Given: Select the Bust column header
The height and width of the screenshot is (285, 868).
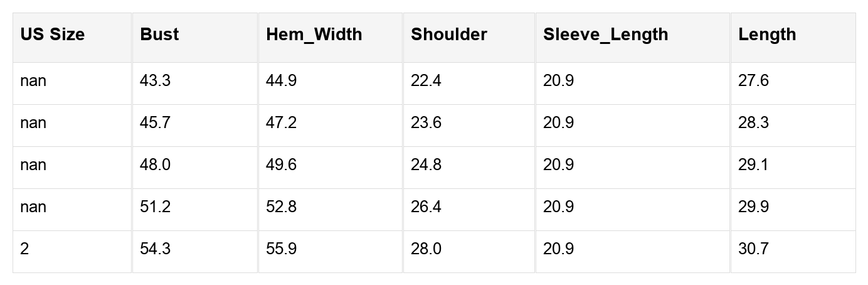Looking at the screenshot, I should point(159,35).
